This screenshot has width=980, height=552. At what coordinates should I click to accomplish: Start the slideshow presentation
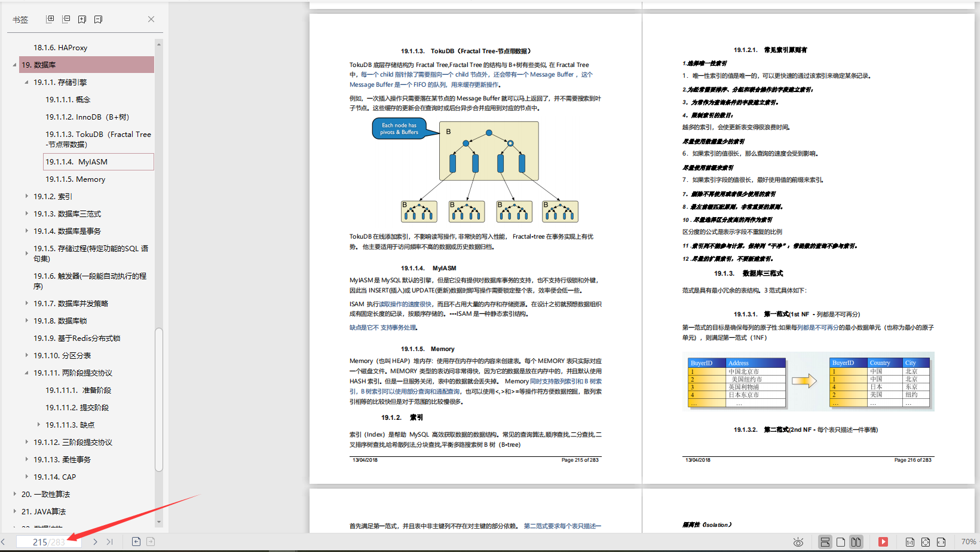(883, 542)
